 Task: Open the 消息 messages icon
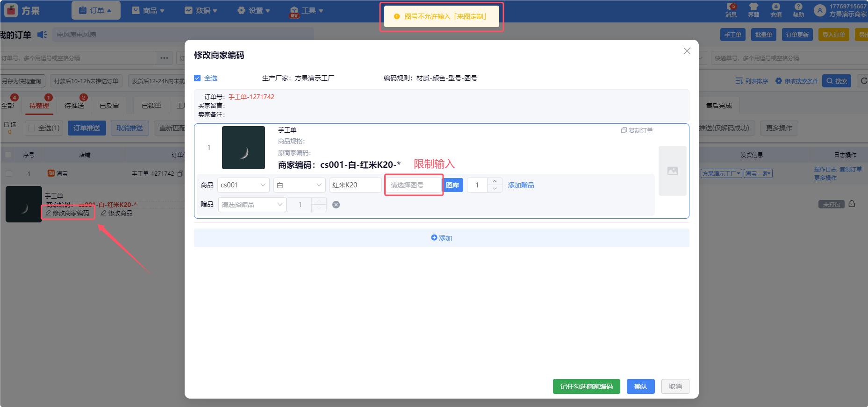tap(731, 10)
